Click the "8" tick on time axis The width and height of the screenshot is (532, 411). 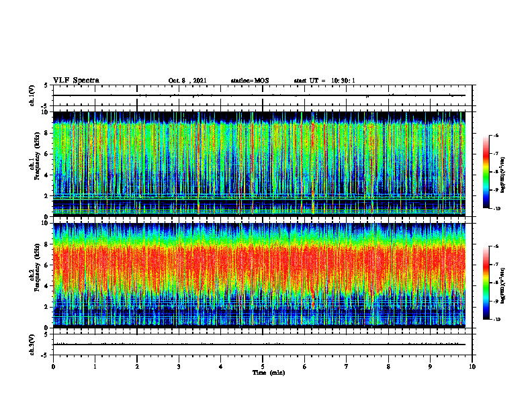[x=388, y=367]
